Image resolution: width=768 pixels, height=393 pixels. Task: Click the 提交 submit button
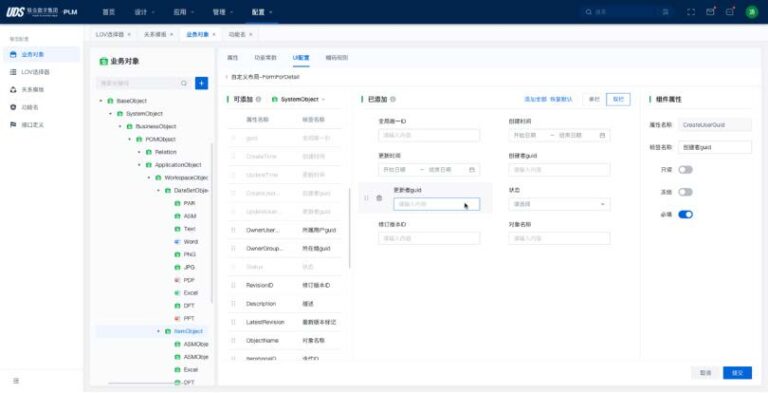737,373
